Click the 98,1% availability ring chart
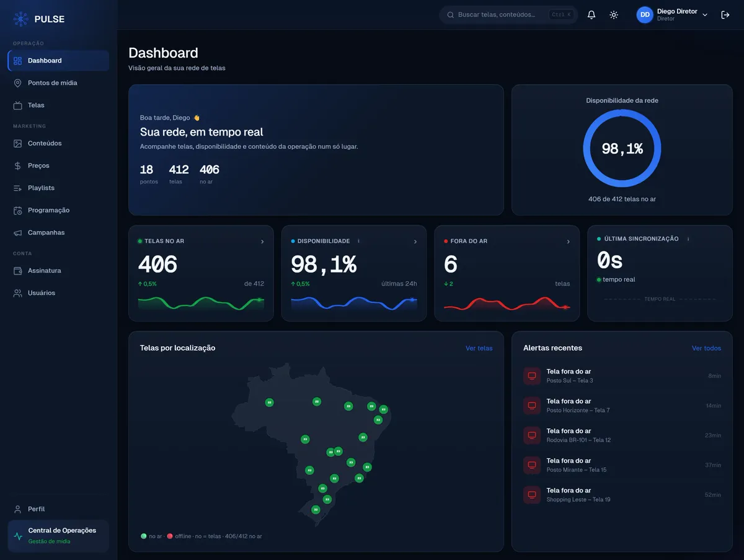The width and height of the screenshot is (744, 560). (622, 148)
